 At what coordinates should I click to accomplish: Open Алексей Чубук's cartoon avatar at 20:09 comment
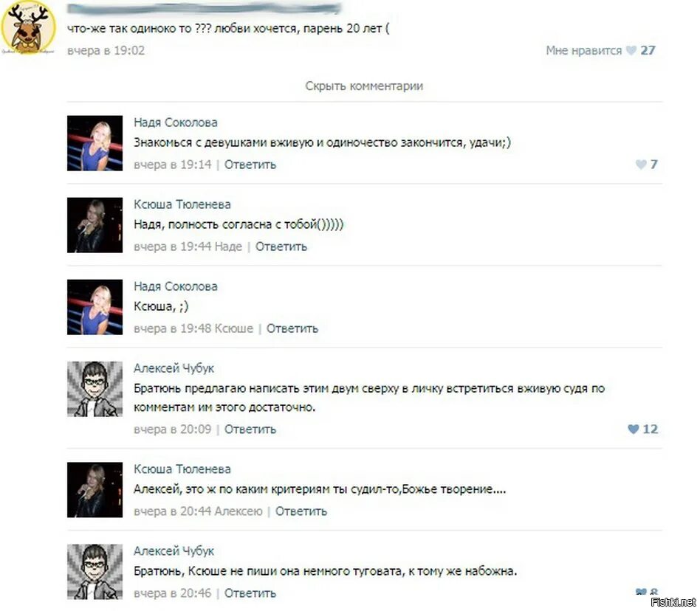(95, 389)
